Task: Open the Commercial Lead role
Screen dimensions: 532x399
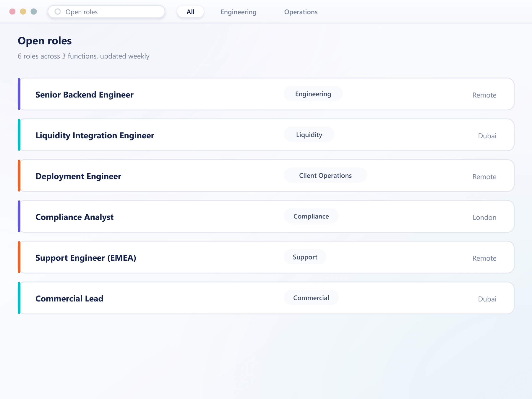Action: tap(266, 298)
